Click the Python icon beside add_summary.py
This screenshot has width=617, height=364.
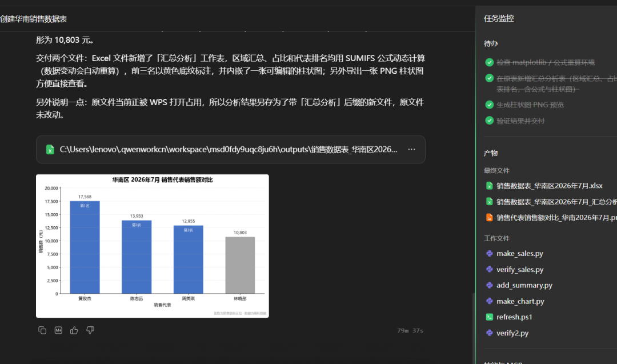click(x=489, y=285)
